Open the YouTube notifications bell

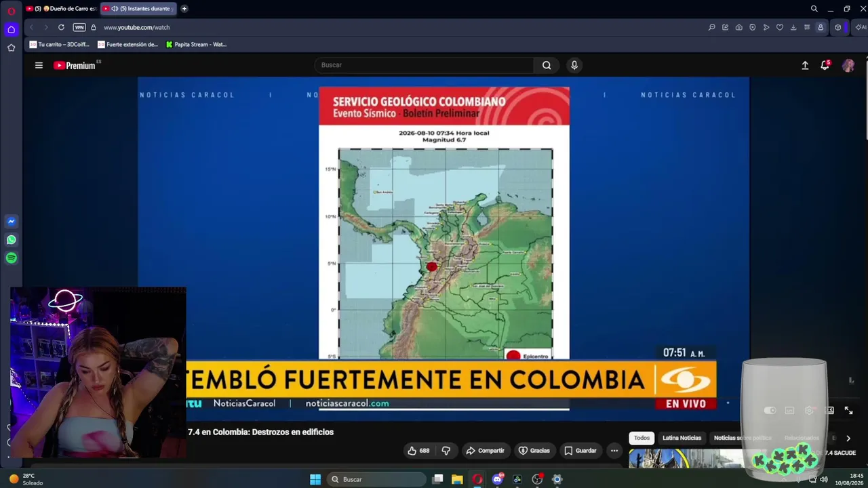(825, 65)
